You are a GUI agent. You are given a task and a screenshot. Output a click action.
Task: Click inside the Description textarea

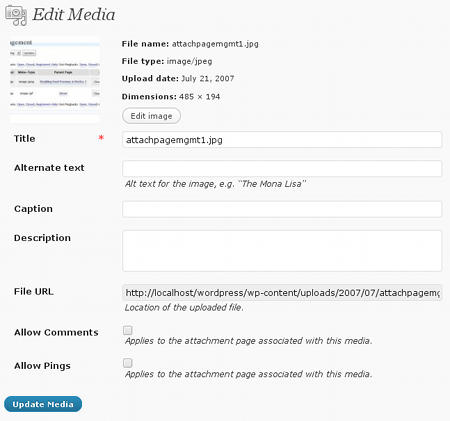coord(282,251)
